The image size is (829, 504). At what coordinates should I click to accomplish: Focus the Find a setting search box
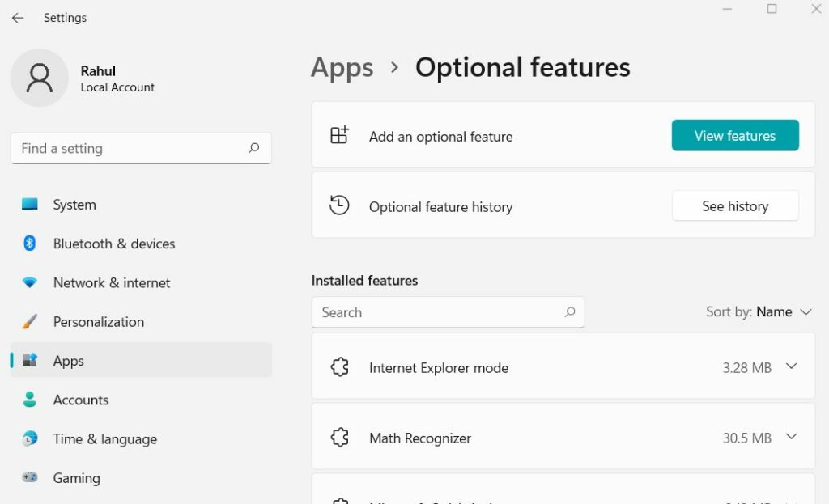click(x=130, y=149)
